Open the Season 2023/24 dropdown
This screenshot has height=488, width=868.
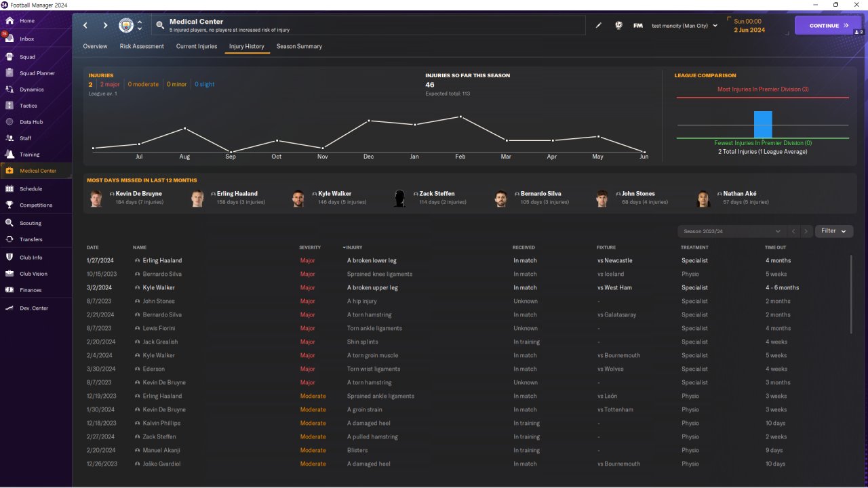click(x=732, y=231)
